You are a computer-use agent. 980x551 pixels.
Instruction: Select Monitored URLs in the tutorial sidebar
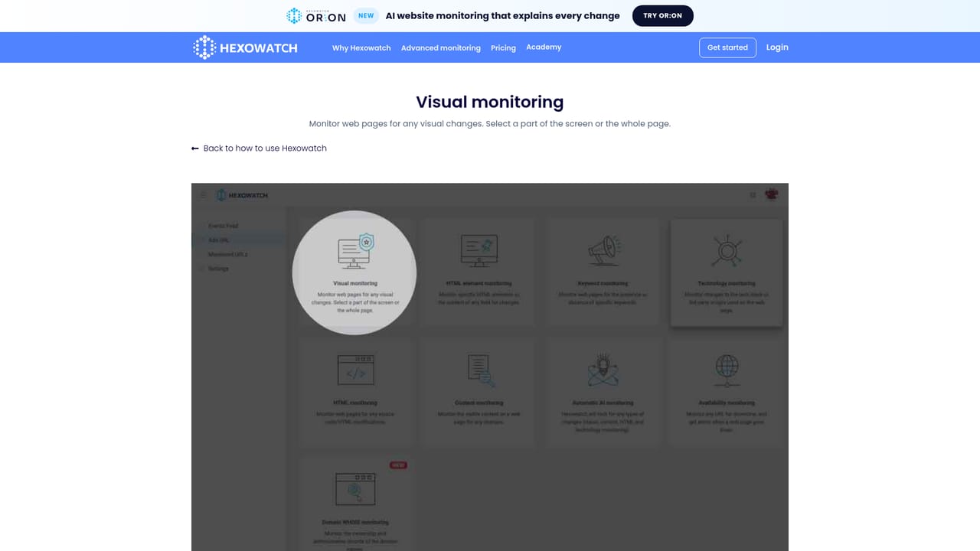pos(228,254)
